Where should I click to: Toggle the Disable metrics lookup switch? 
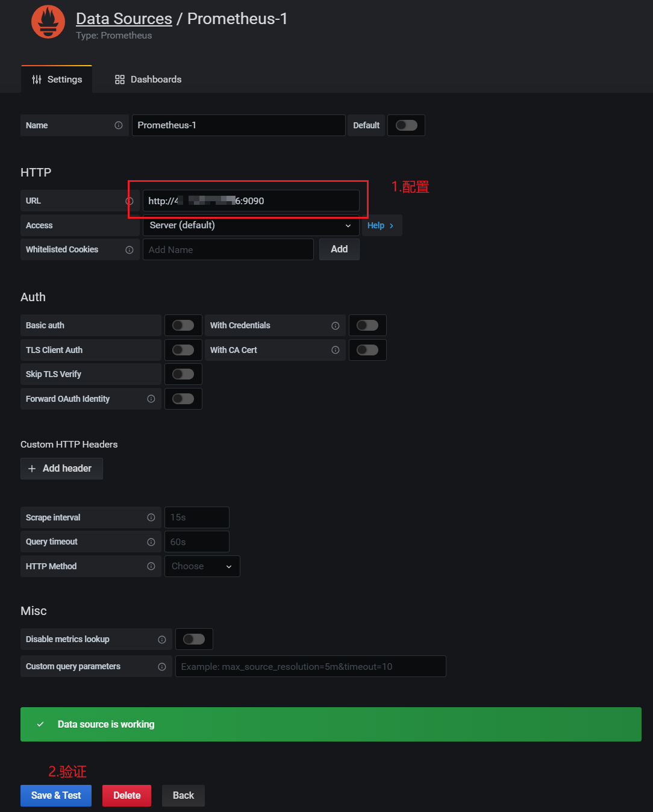(194, 639)
